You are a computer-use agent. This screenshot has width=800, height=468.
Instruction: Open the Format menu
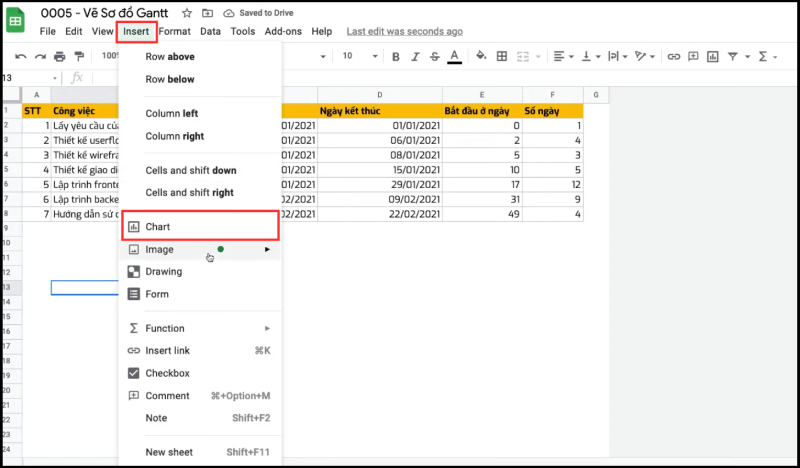click(x=174, y=32)
